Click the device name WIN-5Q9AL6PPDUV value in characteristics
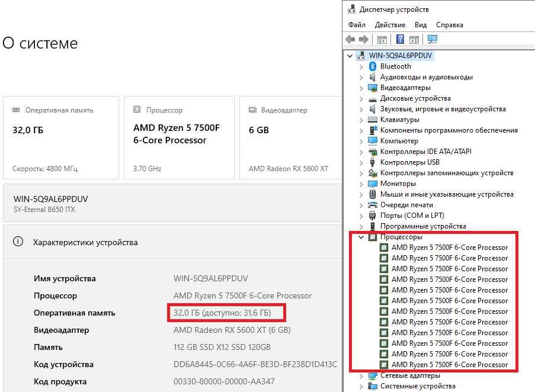The image size is (535, 392). (210, 278)
